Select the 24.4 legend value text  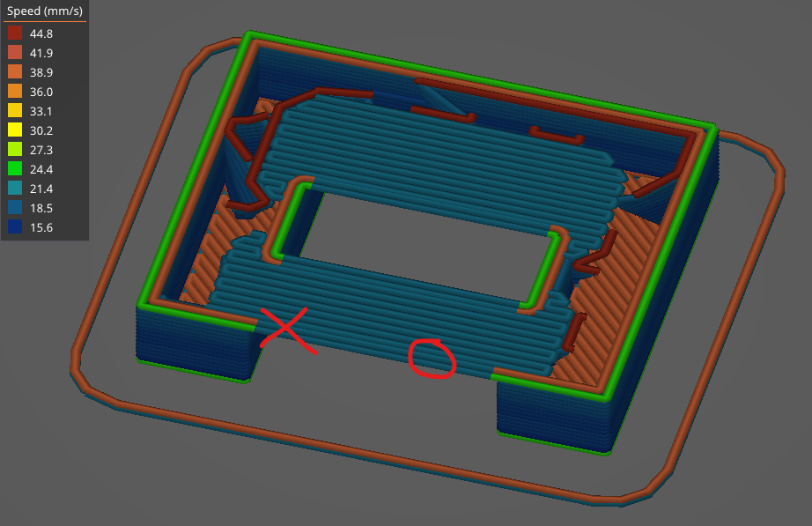(41, 169)
